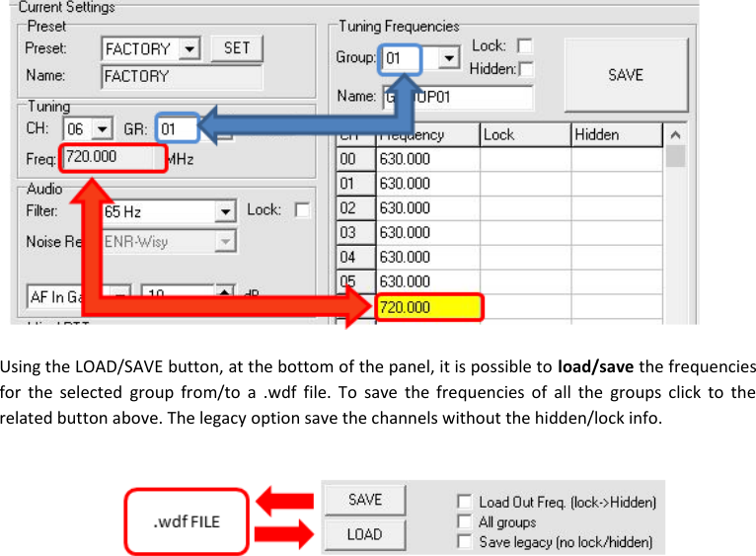Click the scroll up arrow of frequency table
Image resolution: width=756 pixels, height=556 pixels.
point(675,135)
